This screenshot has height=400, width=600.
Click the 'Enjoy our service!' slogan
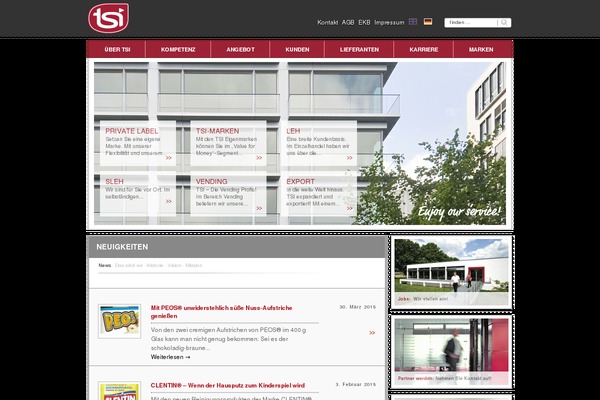[x=459, y=212]
